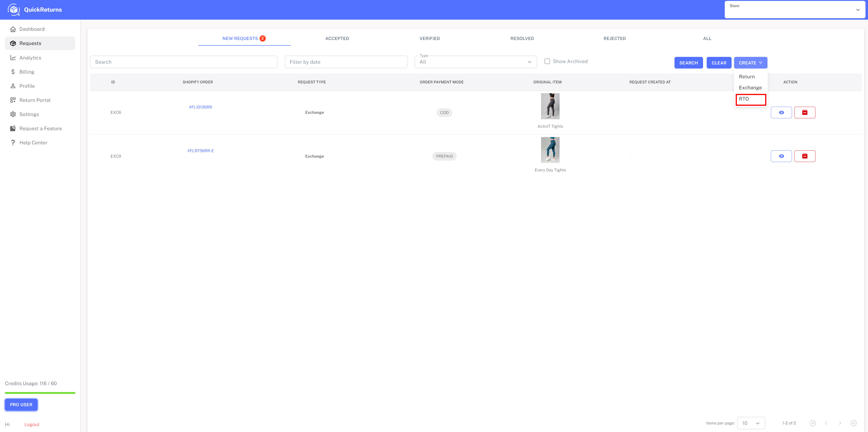Click the Help Center question mark icon

click(x=13, y=143)
